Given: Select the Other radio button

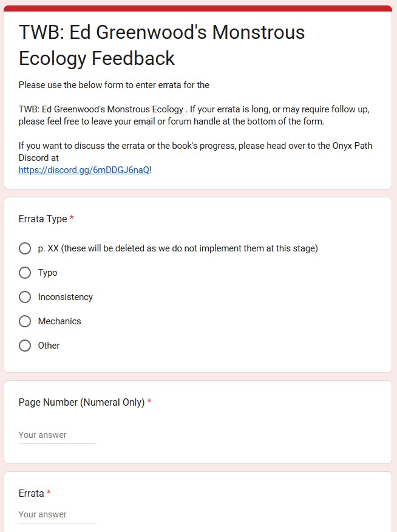Looking at the screenshot, I should click(x=25, y=346).
